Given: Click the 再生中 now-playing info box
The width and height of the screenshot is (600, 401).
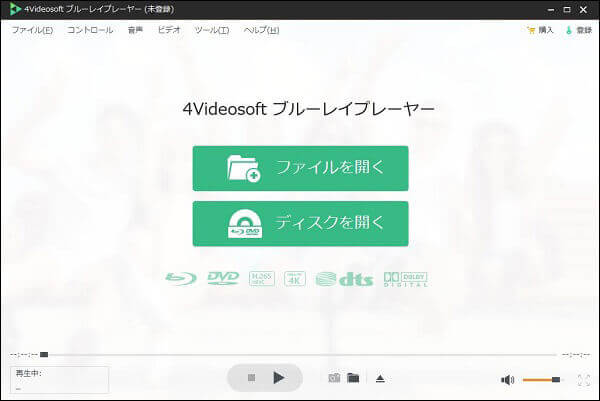Looking at the screenshot, I should (59, 380).
